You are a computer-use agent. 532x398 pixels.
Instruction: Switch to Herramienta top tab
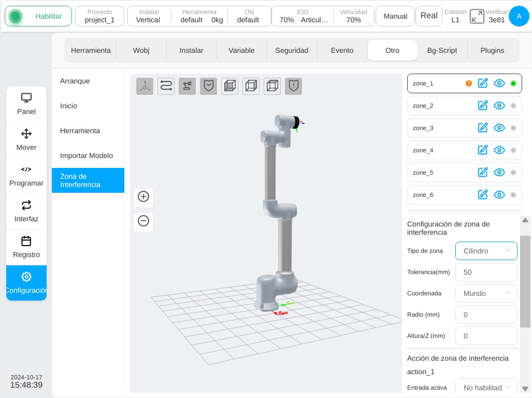tap(91, 50)
